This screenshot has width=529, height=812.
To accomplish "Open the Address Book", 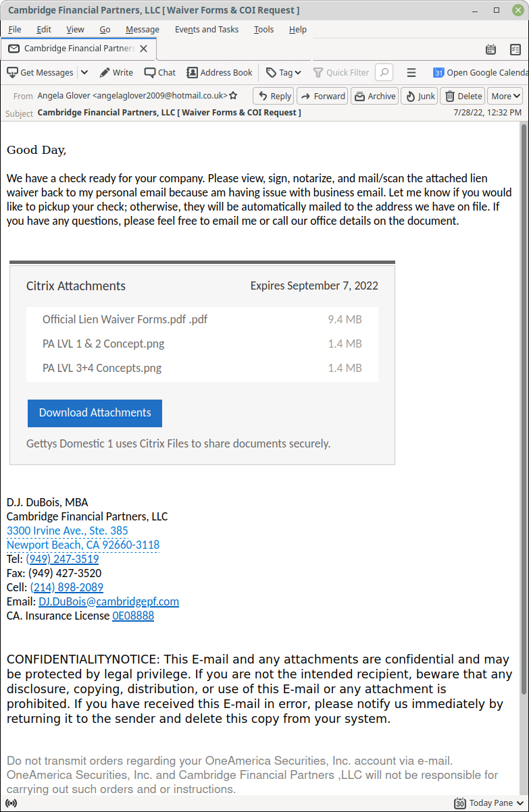I will click(219, 72).
